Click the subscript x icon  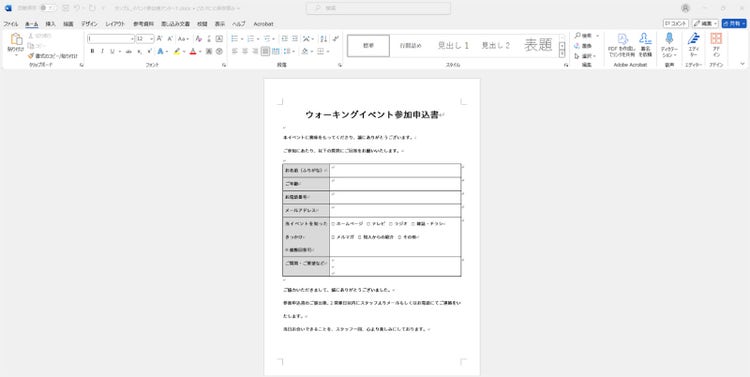[139, 51]
